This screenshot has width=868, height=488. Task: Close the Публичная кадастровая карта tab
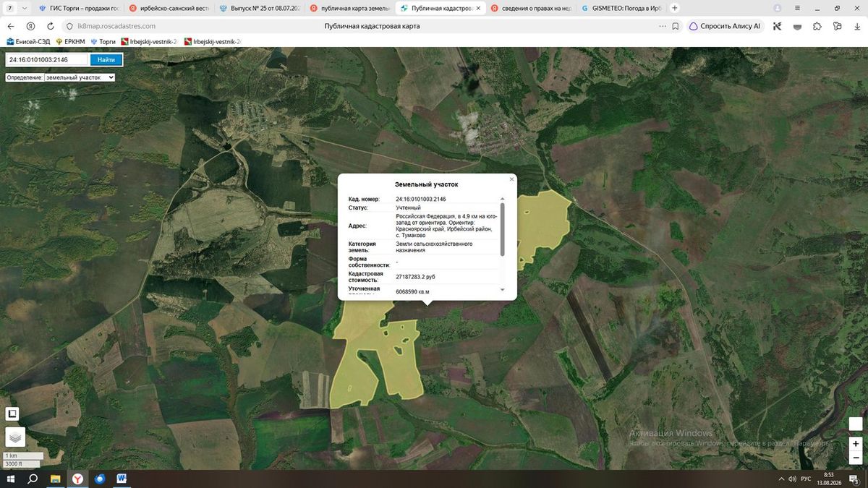(x=477, y=8)
